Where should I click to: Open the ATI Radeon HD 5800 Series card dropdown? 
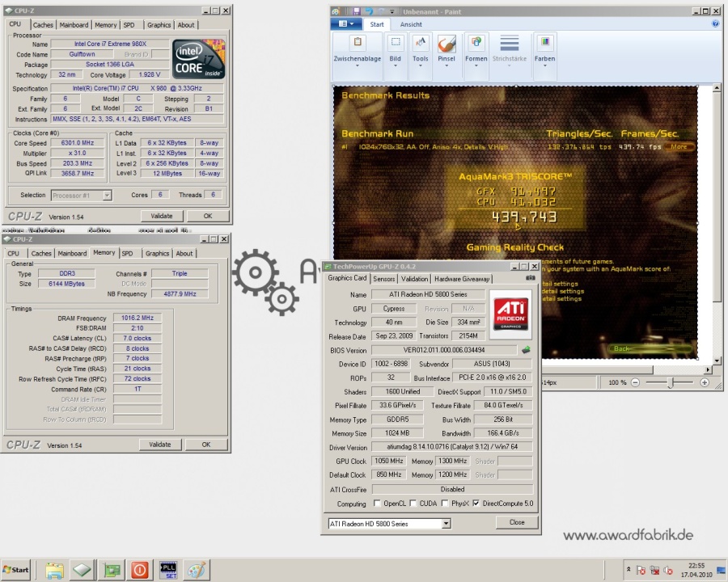pyautogui.click(x=447, y=524)
